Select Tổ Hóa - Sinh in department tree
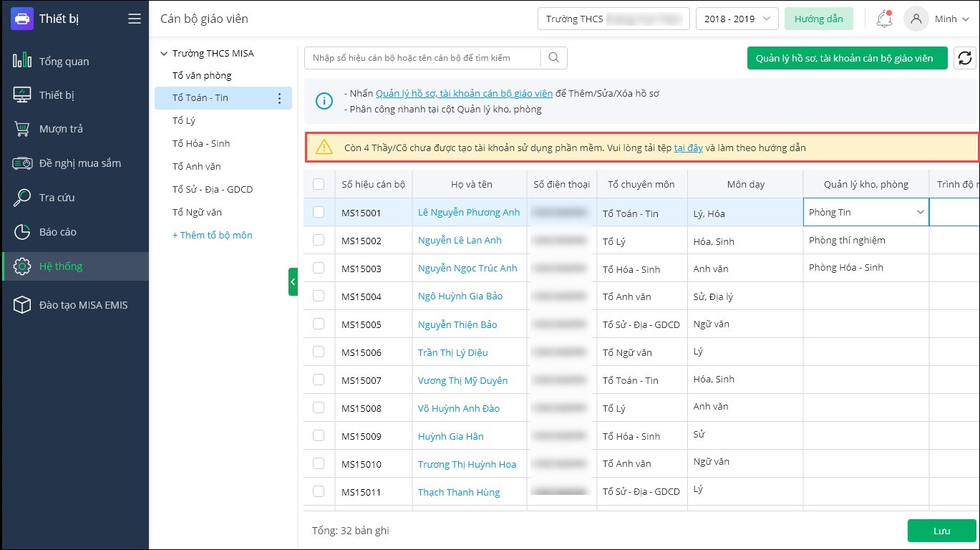This screenshot has width=980, height=550. coord(201,143)
